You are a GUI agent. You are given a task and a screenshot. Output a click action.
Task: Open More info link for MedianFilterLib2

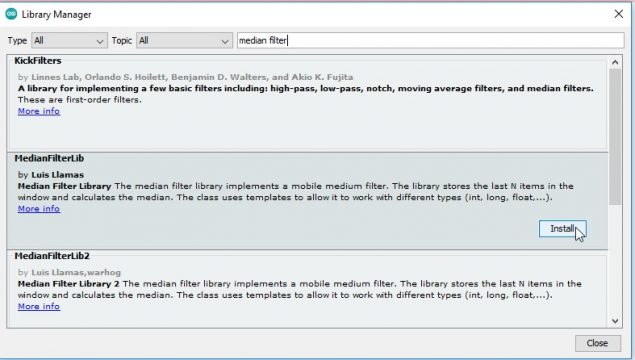pyautogui.click(x=39, y=306)
